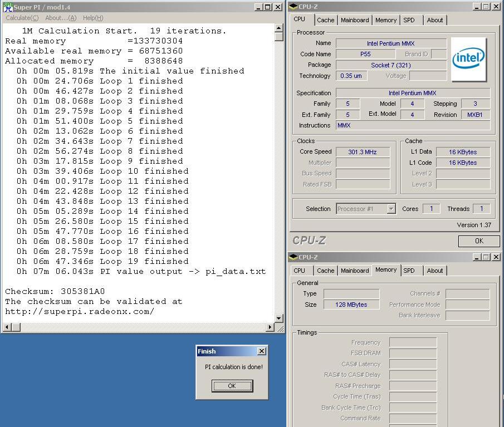
Task: Click the Threads value field
Action: tap(482, 209)
